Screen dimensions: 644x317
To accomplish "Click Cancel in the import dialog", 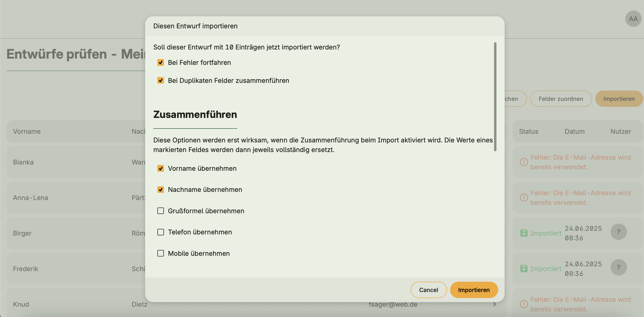I will pos(428,290).
